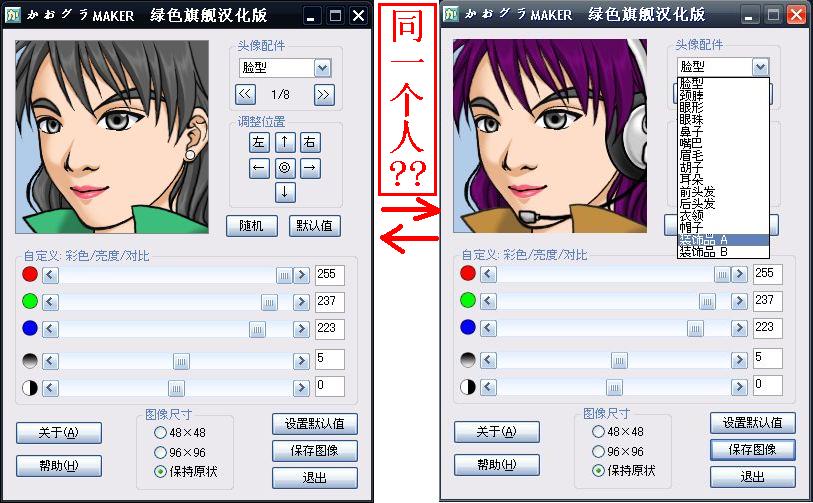Increase contrast arrow in left window

click(301, 388)
